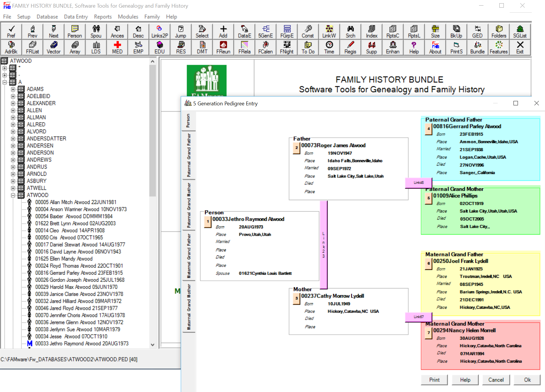The height and width of the screenshot is (392, 545).
Task: Expand the ARNOLD surname node
Action: point(13,174)
